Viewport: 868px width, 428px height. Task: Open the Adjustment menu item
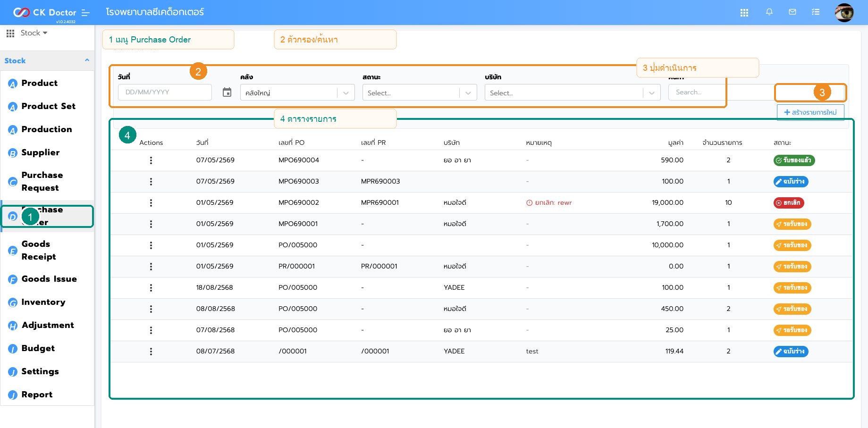tap(48, 325)
